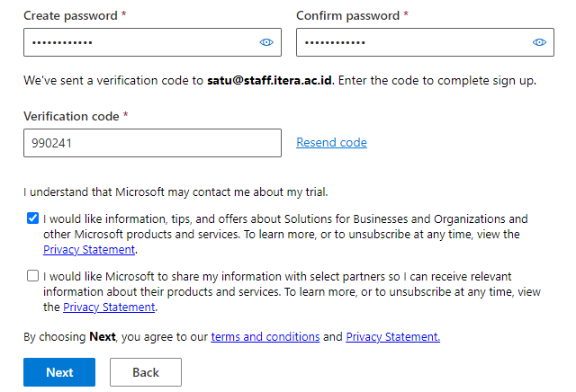Viewport: 576px width, 392px height.
Task: Focus the Create password input field
Action: (x=135, y=42)
